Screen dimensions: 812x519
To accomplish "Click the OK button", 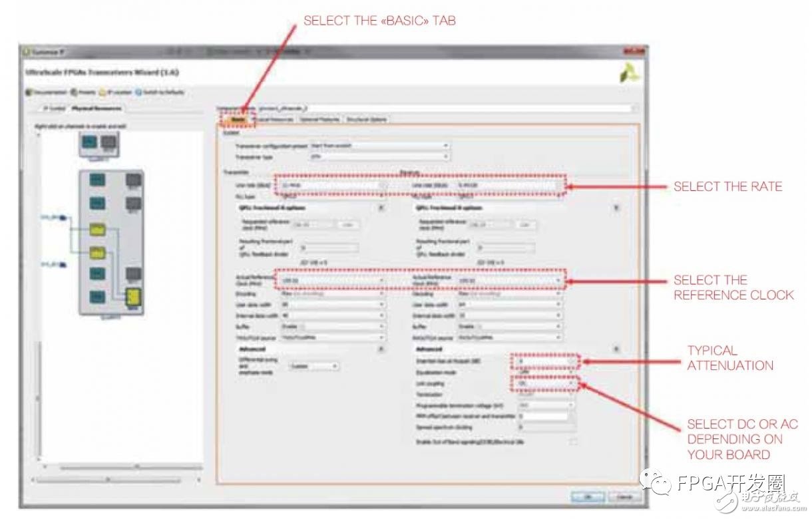I will coord(586,496).
